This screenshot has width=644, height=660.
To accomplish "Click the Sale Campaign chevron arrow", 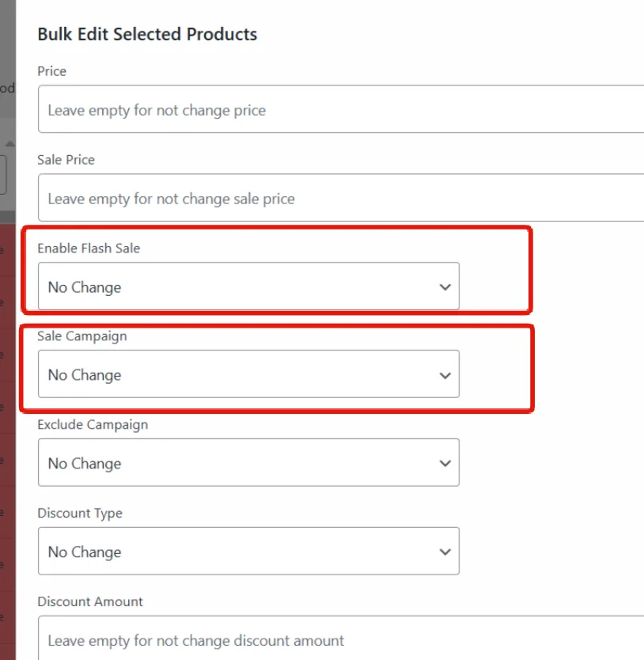I will point(445,375).
